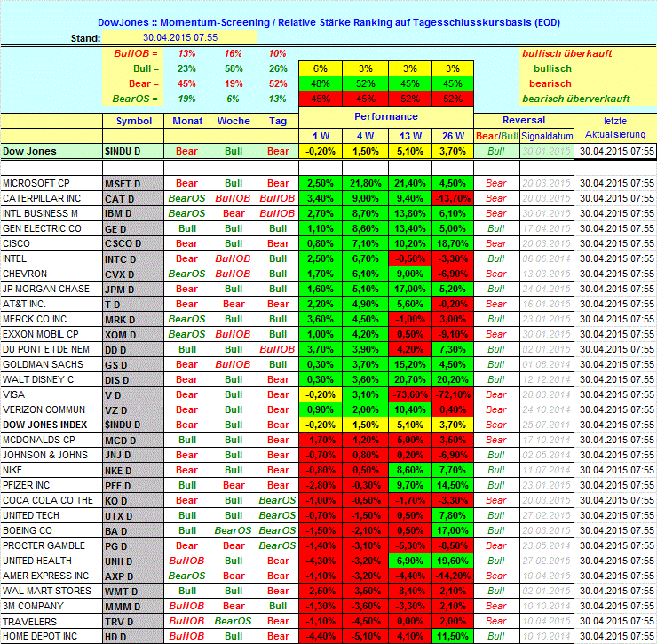Click Caterpillar's 26 W value -13,70%
The width and height of the screenshot is (657, 644).
click(x=453, y=198)
